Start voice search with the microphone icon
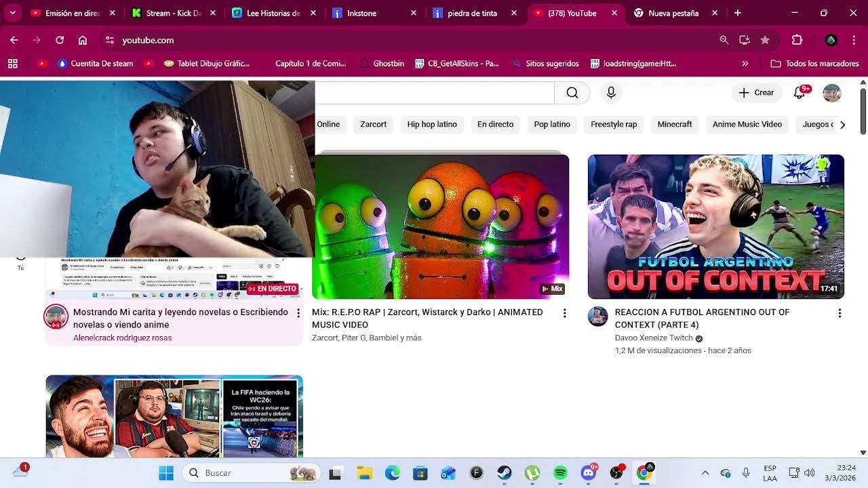 [611, 93]
